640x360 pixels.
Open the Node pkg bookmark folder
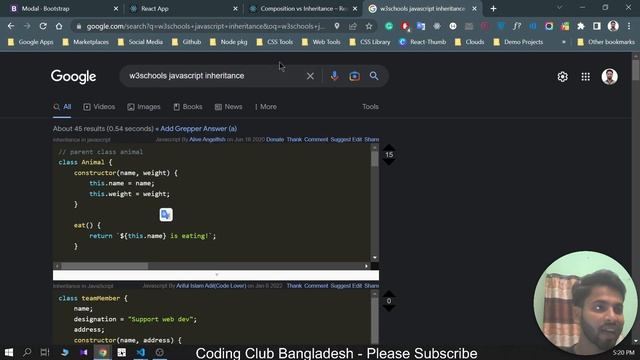(229, 42)
